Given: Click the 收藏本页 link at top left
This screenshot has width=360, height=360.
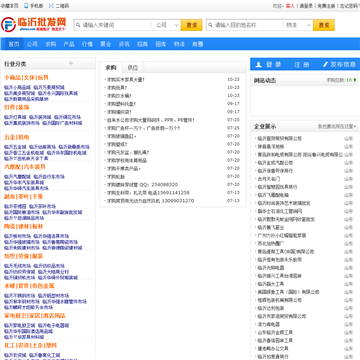Looking at the screenshot, I should (x=9, y=6).
